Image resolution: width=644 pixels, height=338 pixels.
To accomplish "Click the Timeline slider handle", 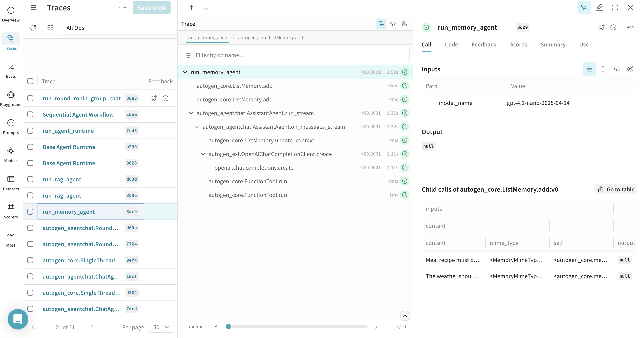I will tap(228, 326).
